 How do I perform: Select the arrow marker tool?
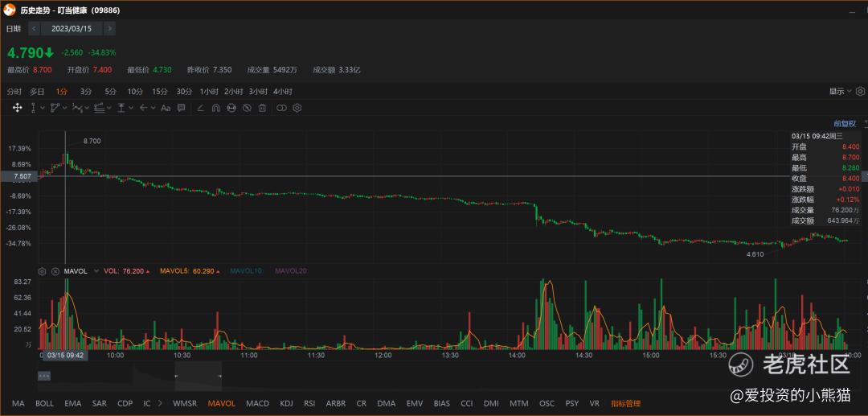pyautogui.click(x=143, y=108)
